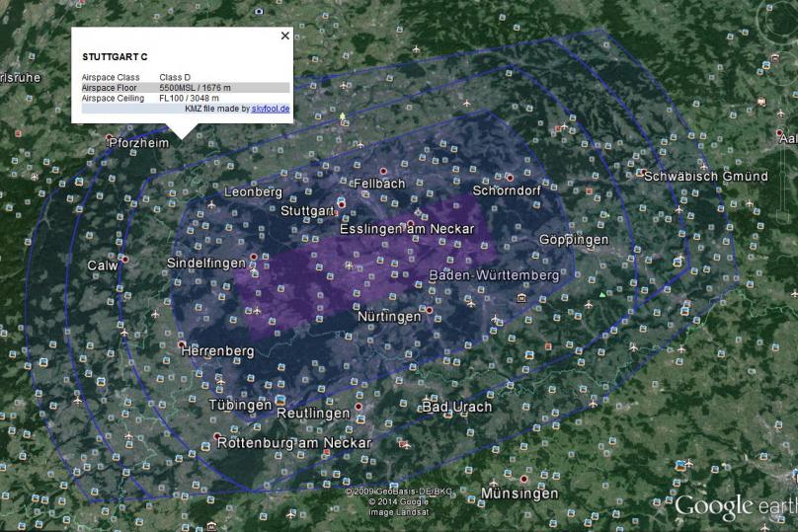Select the Stuttgart city marker dot
Screen dimensions: 798x532
342,204
